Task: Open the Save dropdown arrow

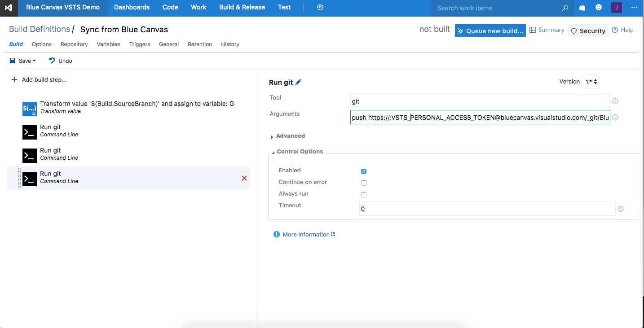Action: (x=34, y=61)
